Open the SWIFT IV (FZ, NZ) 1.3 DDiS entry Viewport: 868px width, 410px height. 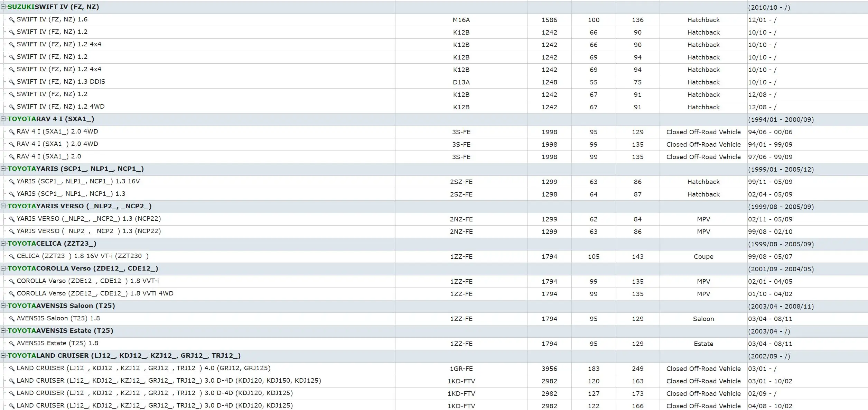pos(61,82)
